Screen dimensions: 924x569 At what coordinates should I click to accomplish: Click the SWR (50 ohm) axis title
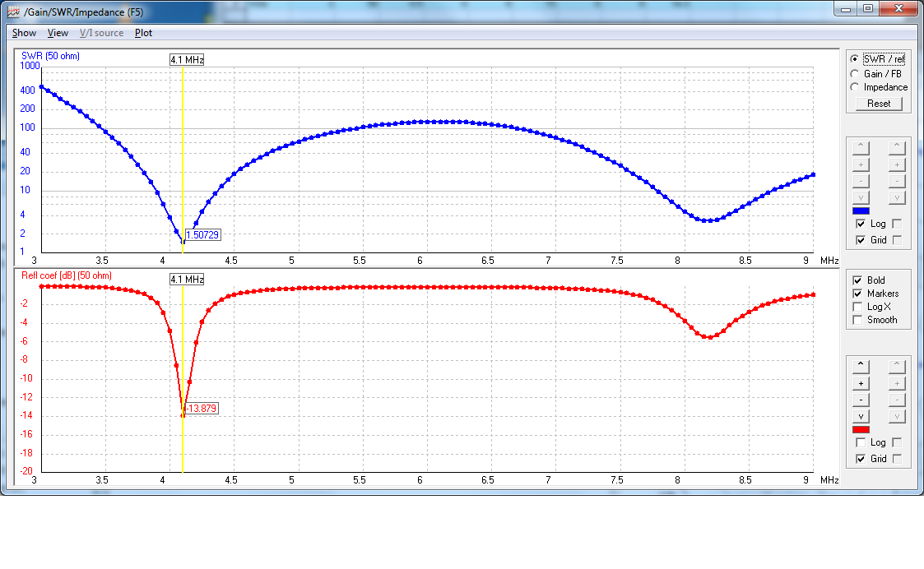[x=51, y=56]
